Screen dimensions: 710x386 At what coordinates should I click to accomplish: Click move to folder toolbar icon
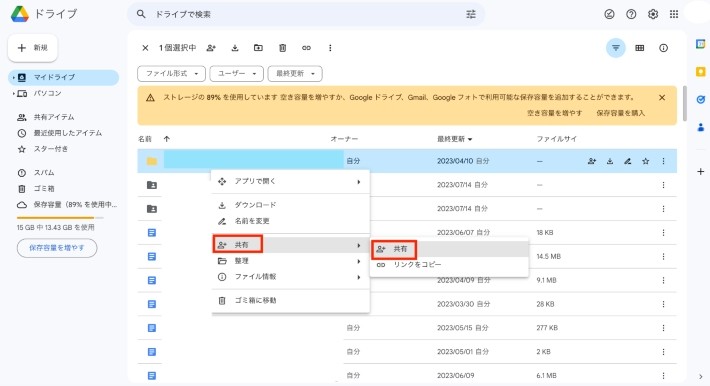[258, 48]
